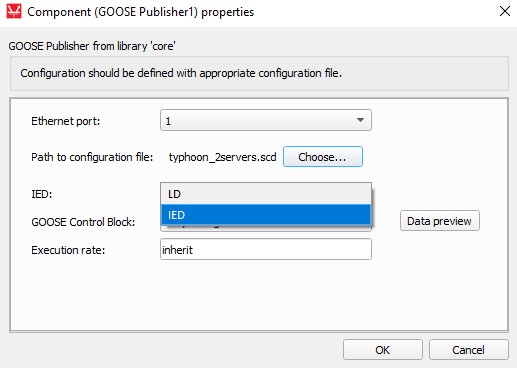Viewport: 517px width, 368px height.
Task: Click the configuration file info message
Action: 181,73
